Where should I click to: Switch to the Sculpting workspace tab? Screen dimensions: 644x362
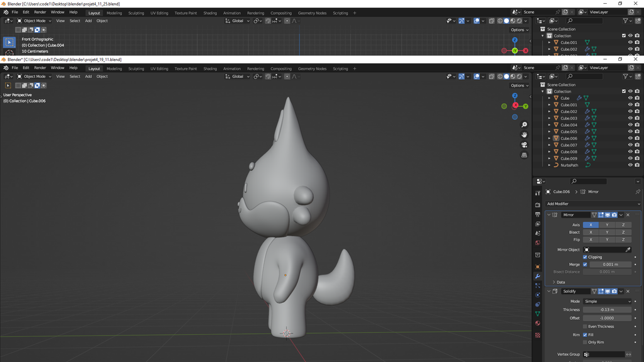click(136, 69)
